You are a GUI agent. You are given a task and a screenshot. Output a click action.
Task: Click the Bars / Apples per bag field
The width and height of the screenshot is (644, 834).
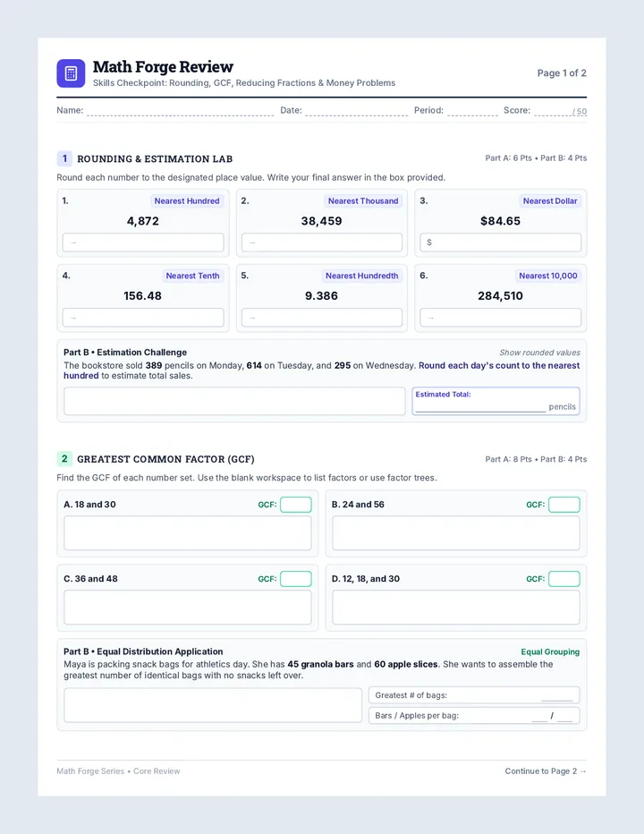pos(474,715)
